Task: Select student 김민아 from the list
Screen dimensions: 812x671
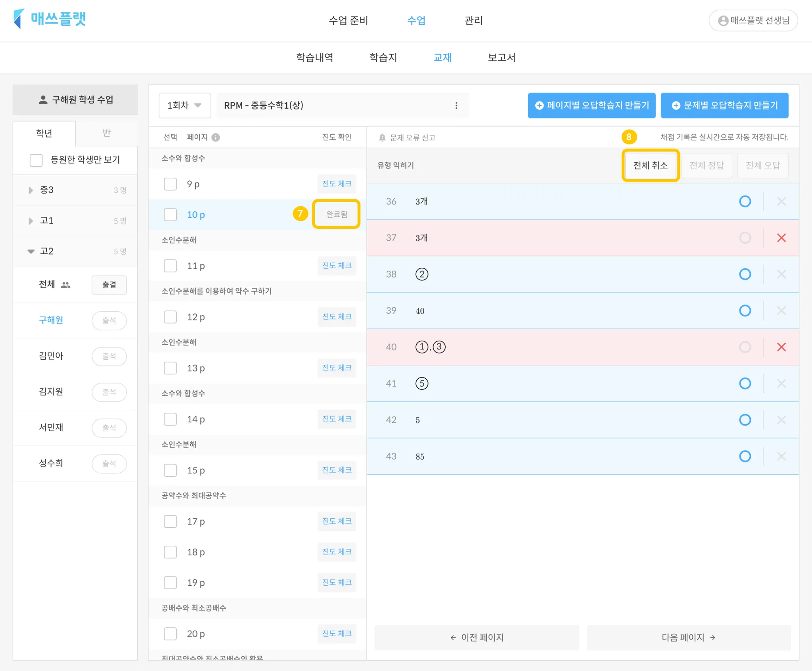Action: pyautogui.click(x=51, y=356)
